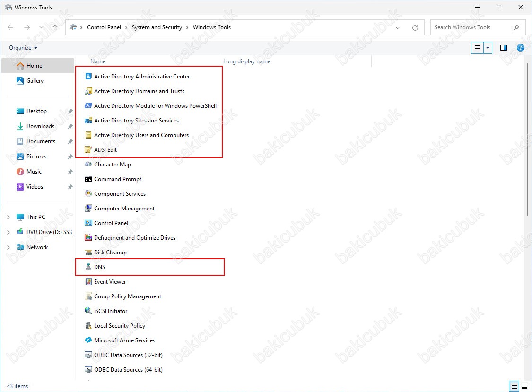Open Group Policy Management
Viewport: 532px width, 392px height.
pos(127,296)
